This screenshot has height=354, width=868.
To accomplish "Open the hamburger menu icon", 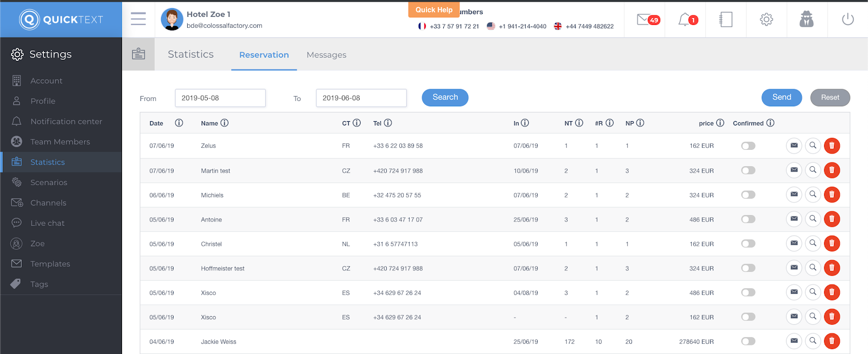I will click(138, 19).
